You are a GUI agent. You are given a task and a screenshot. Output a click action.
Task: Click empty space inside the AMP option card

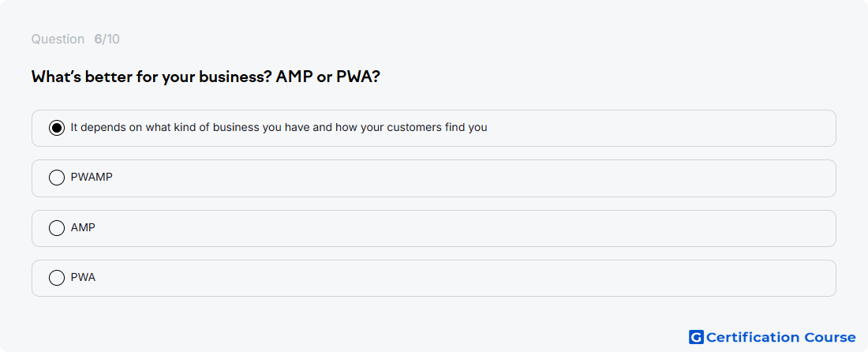pos(470,228)
